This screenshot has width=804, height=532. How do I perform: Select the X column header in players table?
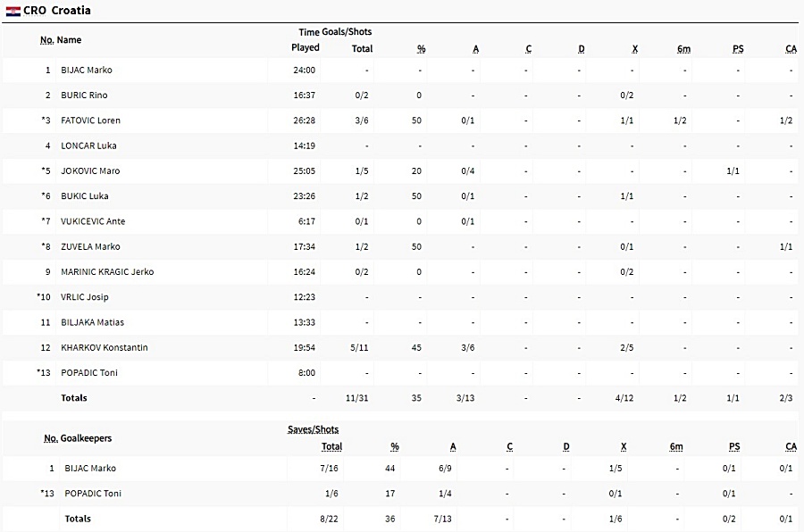point(635,49)
